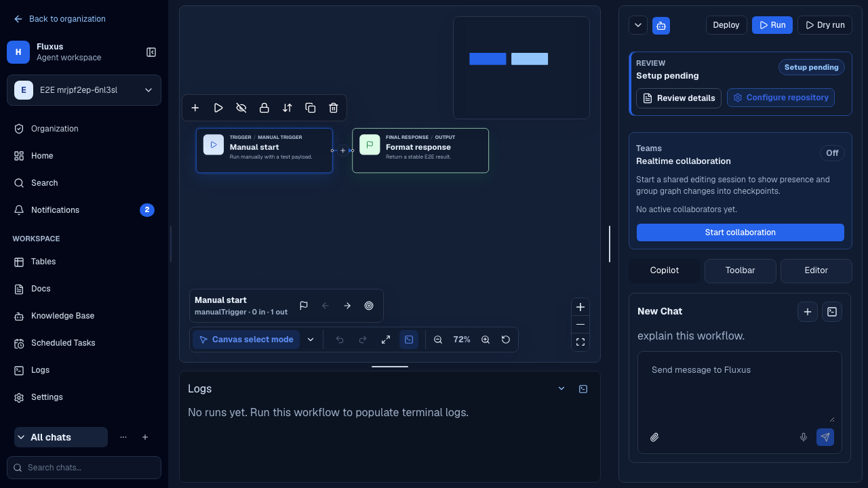Focus node using the target icon
This screenshot has height=488, width=868.
(369, 306)
